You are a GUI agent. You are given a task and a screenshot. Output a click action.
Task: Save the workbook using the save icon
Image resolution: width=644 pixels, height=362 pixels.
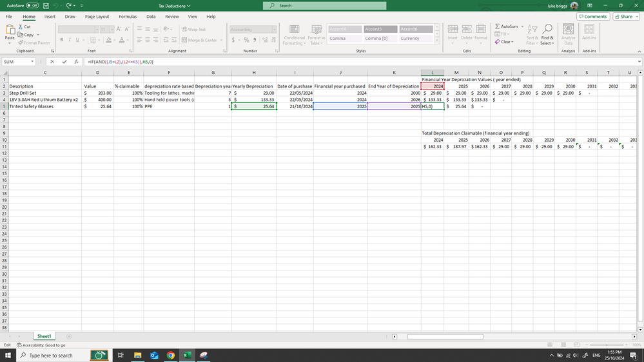coord(46,6)
